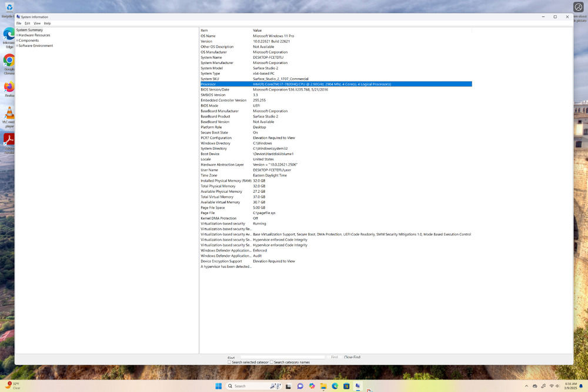The height and width of the screenshot is (392, 588).
Task: Select the "OS Name" row
Action: pyautogui.click(x=336, y=36)
